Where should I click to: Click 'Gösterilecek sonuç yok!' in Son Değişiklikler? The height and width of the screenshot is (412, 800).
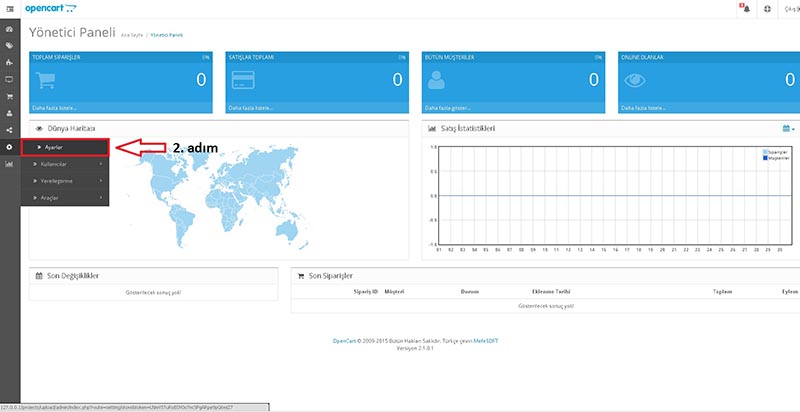click(x=153, y=293)
